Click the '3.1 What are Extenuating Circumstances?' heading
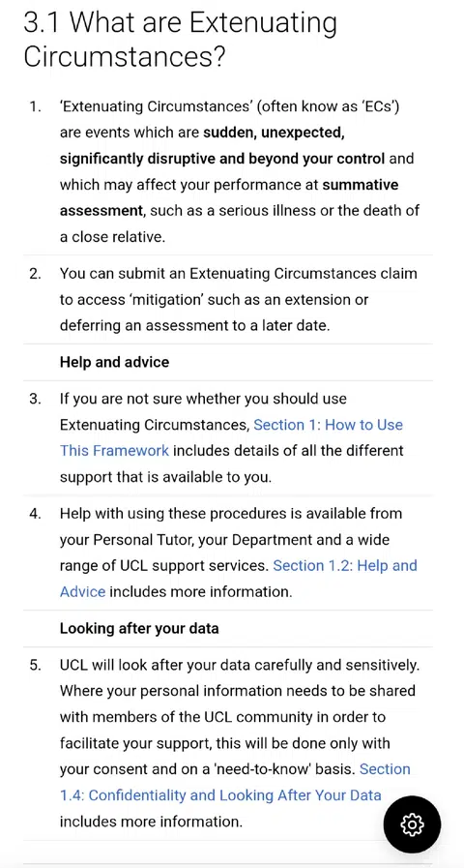 pos(181,40)
